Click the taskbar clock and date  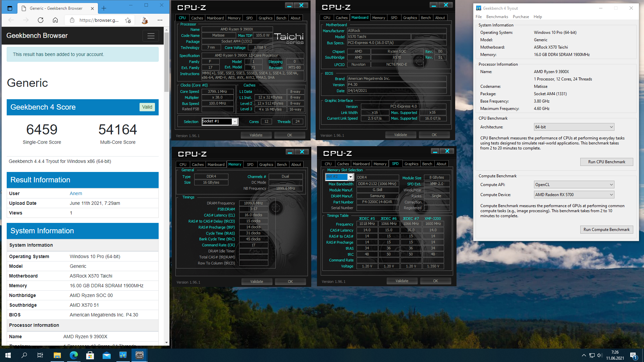tap(615, 355)
